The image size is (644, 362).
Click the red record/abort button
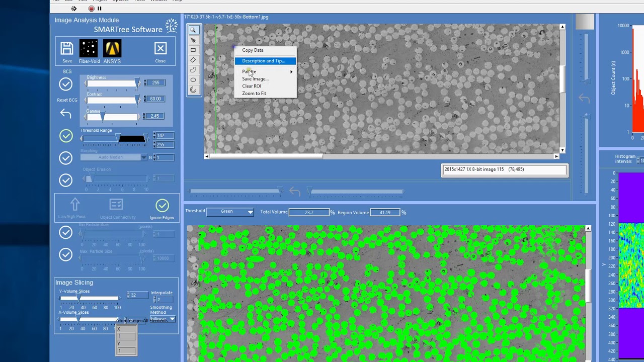point(91,9)
